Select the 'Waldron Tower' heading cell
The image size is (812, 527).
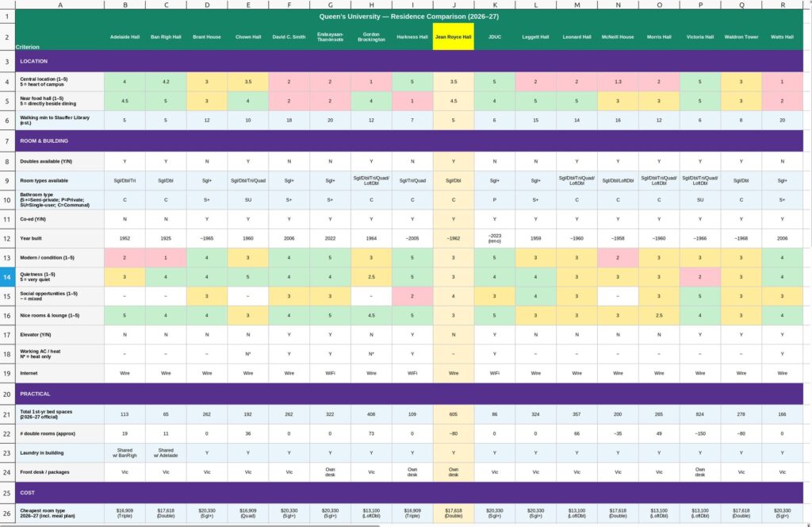coord(741,37)
